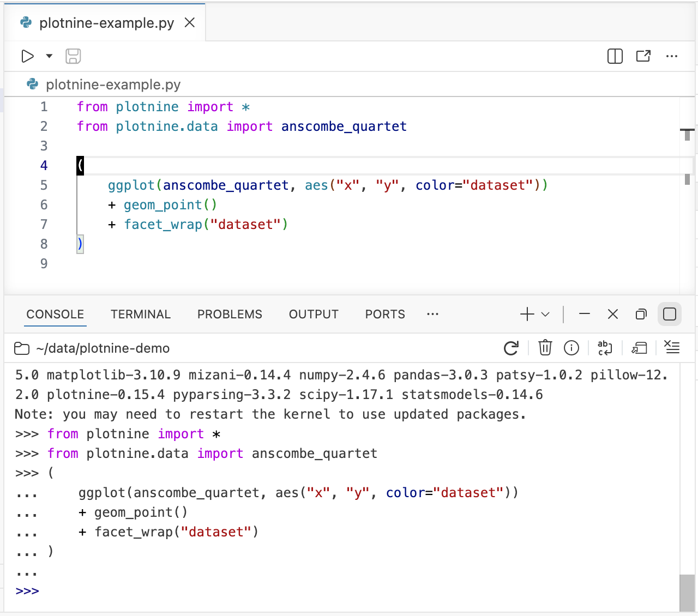This screenshot has height=616, width=698.
Task: Split the editor with the split icon
Action: click(615, 56)
